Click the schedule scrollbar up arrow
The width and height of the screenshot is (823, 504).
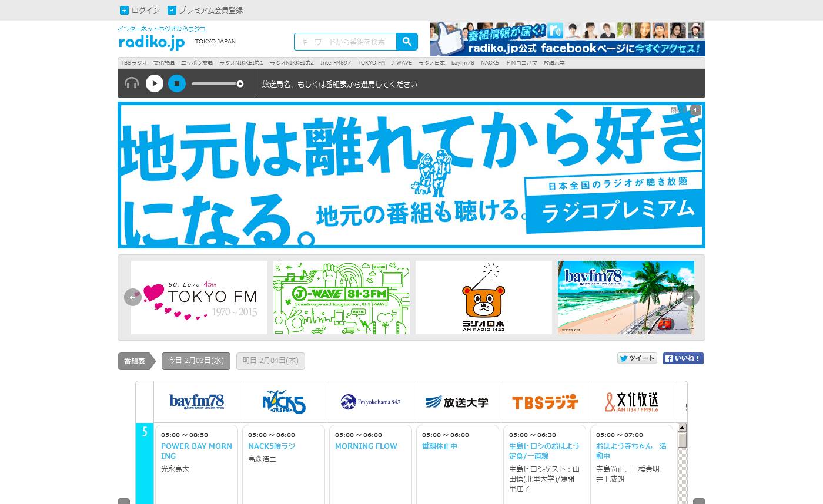[x=683, y=428]
